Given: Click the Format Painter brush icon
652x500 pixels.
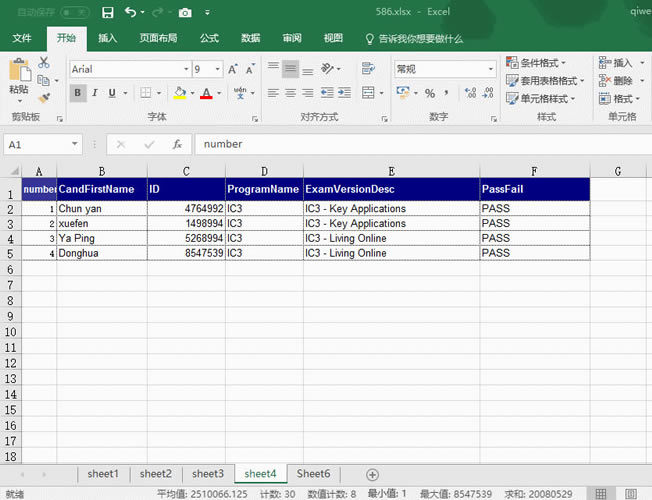Looking at the screenshot, I should point(44,98).
